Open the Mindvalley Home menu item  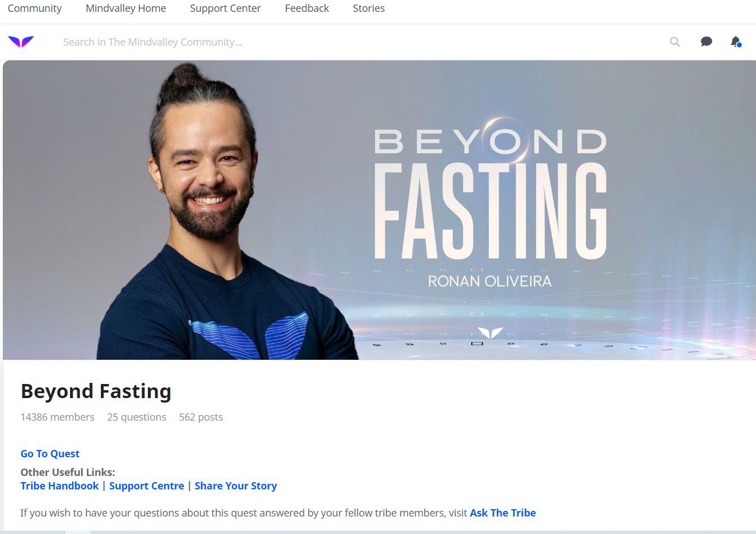(x=126, y=8)
